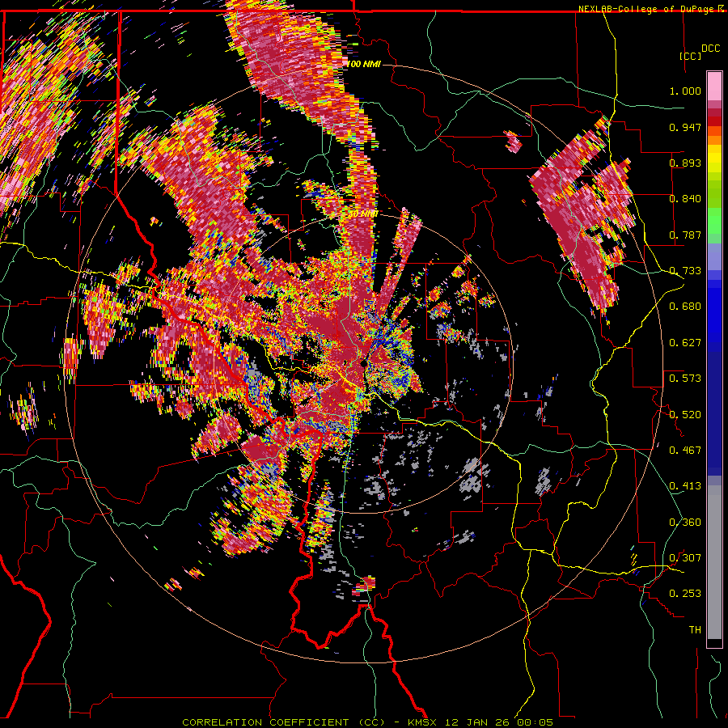The width and height of the screenshot is (728, 728).
Task: Click the 100 NMI range ring label
Action: point(364,64)
